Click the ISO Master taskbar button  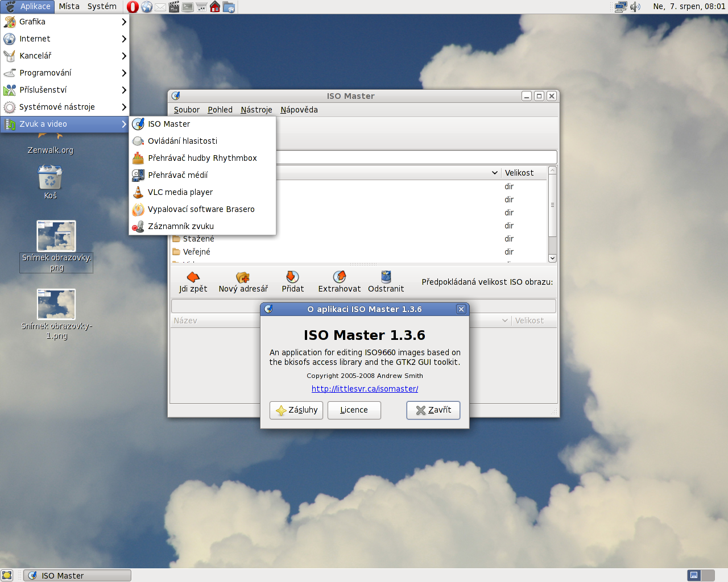[77, 575]
